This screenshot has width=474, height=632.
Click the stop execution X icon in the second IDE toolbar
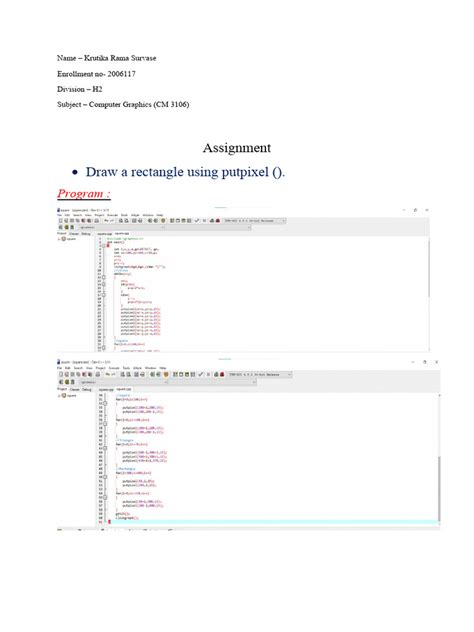[x=209, y=374]
